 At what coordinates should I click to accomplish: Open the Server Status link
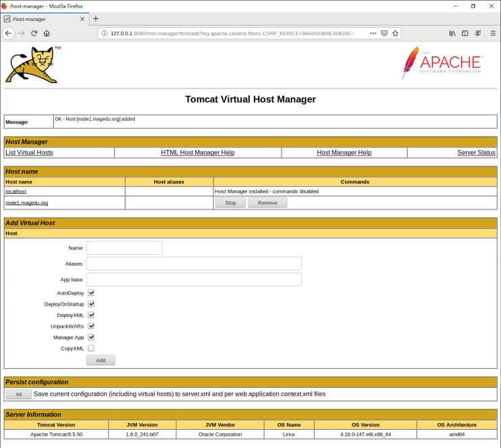476,153
